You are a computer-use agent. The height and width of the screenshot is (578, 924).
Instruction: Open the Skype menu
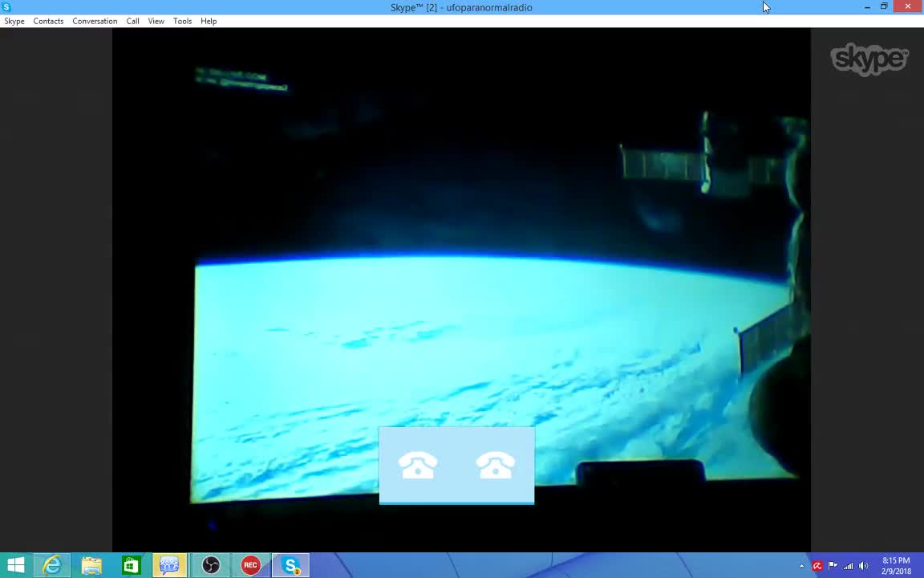[14, 21]
